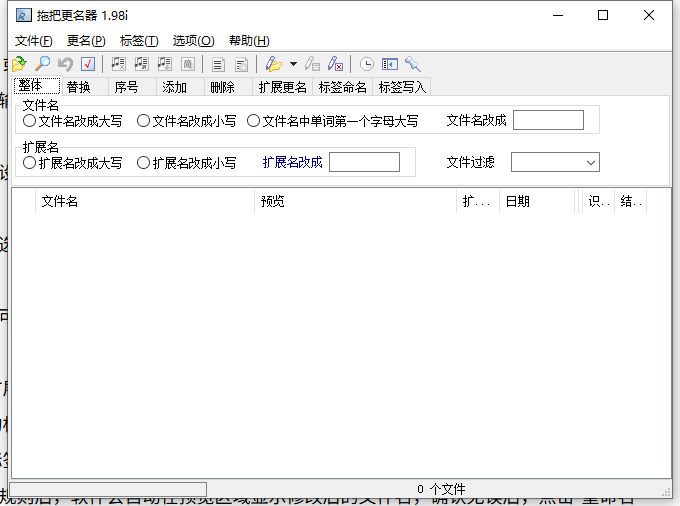Click the pushpin always-on-top icon
The image size is (680, 506).
tap(413, 64)
